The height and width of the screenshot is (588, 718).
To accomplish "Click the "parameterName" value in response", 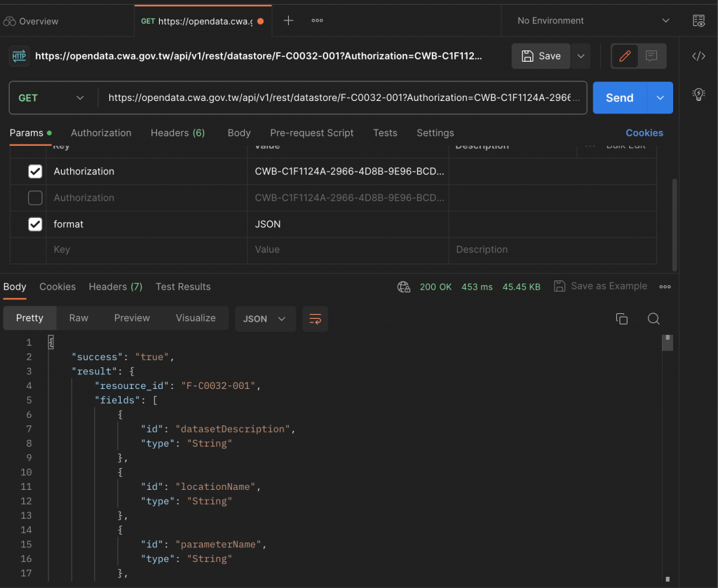I will pyautogui.click(x=218, y=545).
